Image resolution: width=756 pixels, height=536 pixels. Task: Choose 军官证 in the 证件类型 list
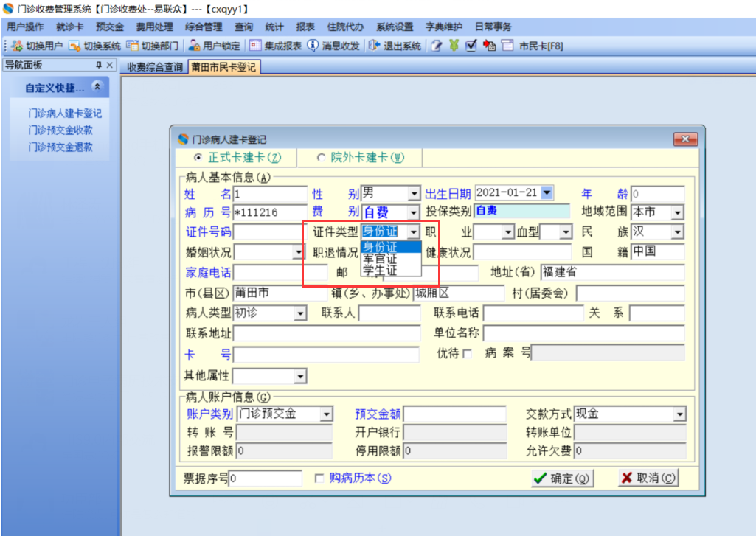pos(390,259)
